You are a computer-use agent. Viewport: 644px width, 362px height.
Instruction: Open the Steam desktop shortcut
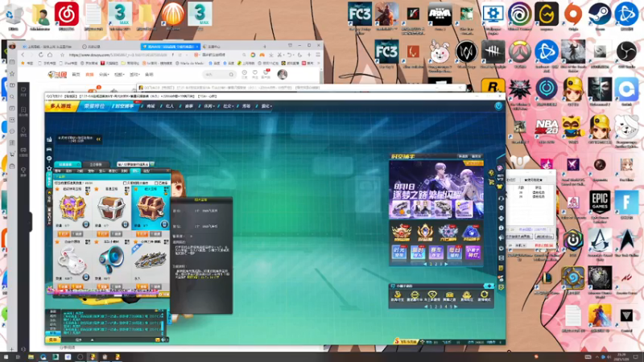(600, 14)
